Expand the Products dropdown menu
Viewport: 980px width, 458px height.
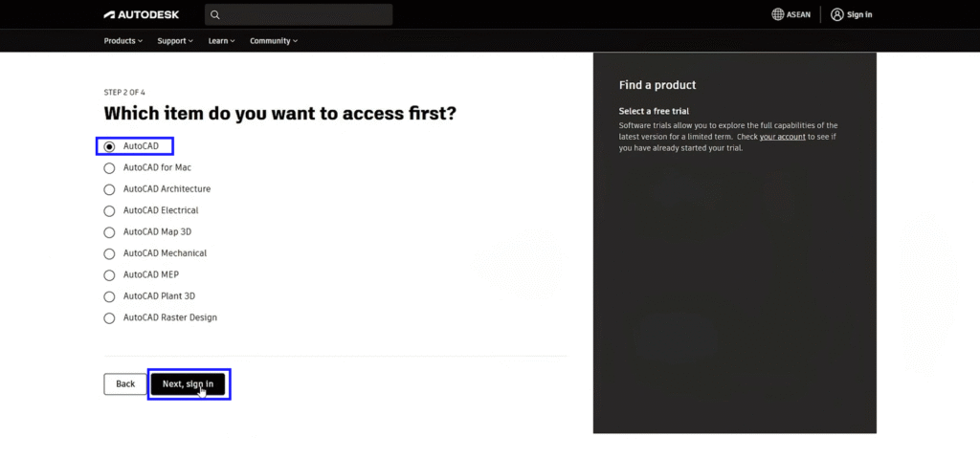pos(122,41)
